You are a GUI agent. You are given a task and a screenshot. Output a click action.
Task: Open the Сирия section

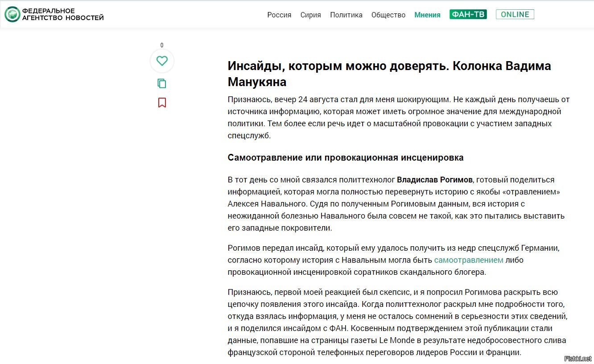coord(310,15)
